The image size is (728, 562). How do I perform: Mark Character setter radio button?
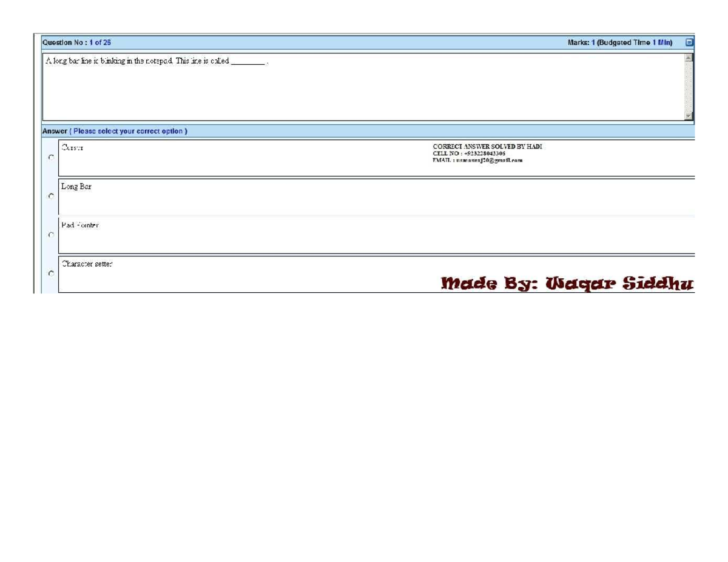point(50,273)
